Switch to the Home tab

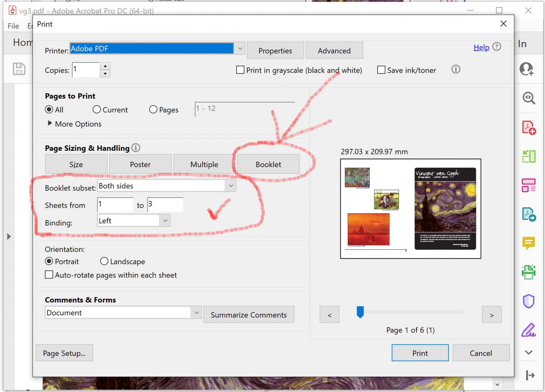tap(22, 43)
